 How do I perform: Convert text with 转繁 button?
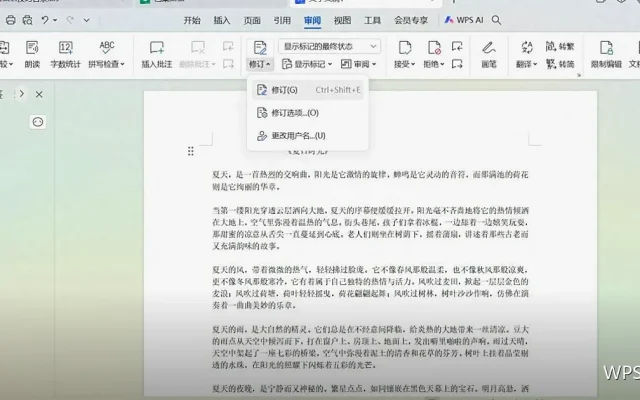(560, 47)
